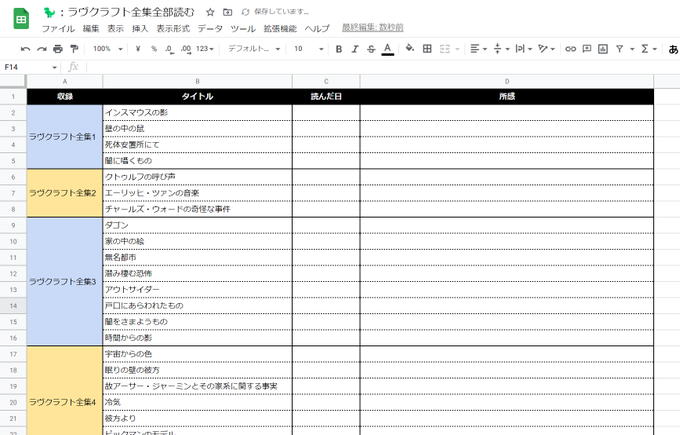Open the 編集 menu
This screenshot has height=435, width=680.
pos(91,29)
